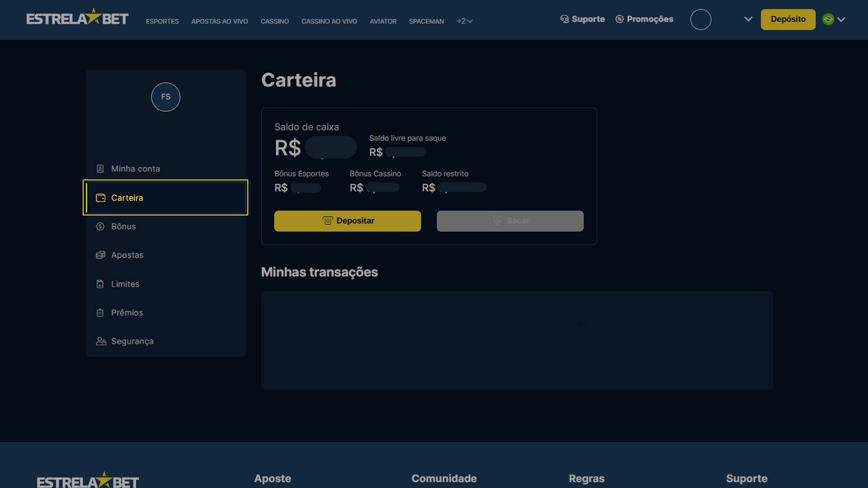Screen dimensions: 868x488
Task: Click the Minhas transações heading
Action: pyautogui.click(x=319, y=272)
